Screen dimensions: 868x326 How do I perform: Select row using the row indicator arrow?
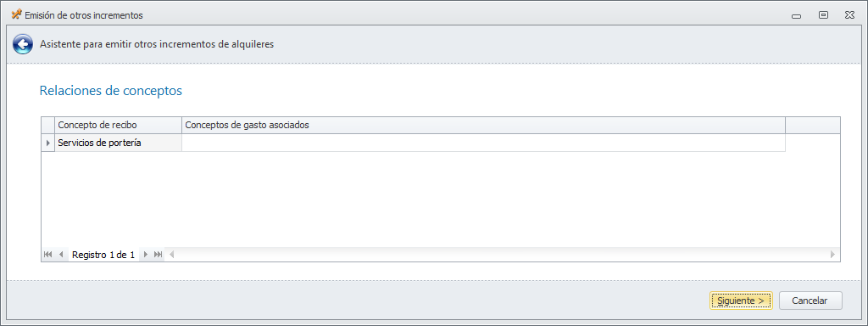(x=48, y=143)
